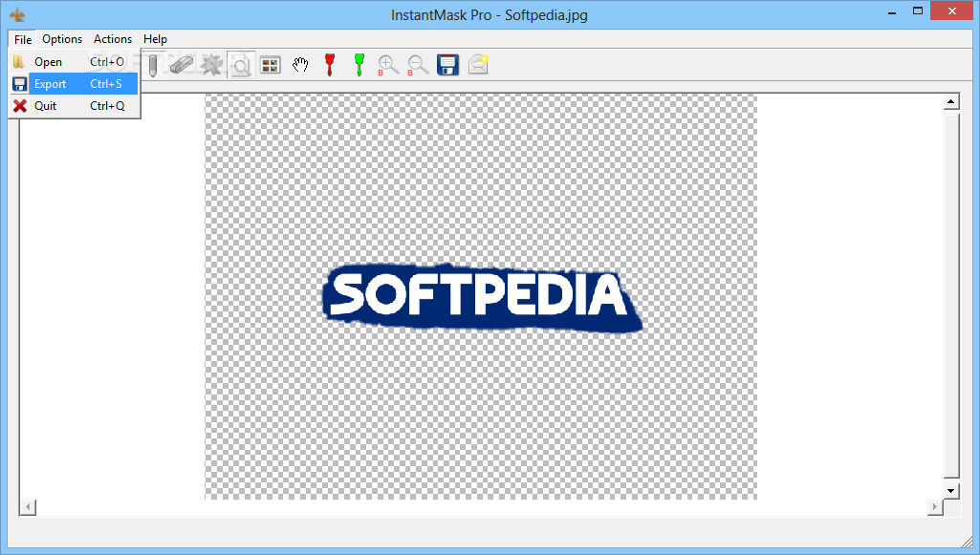
Task: Choose Open from the File menu
Action: point(75,62)
